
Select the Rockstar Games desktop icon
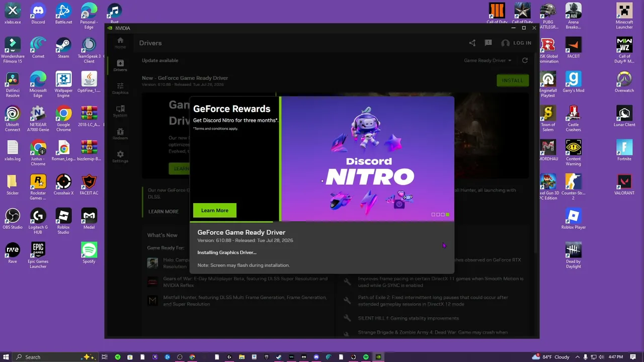tap(38, 187)
